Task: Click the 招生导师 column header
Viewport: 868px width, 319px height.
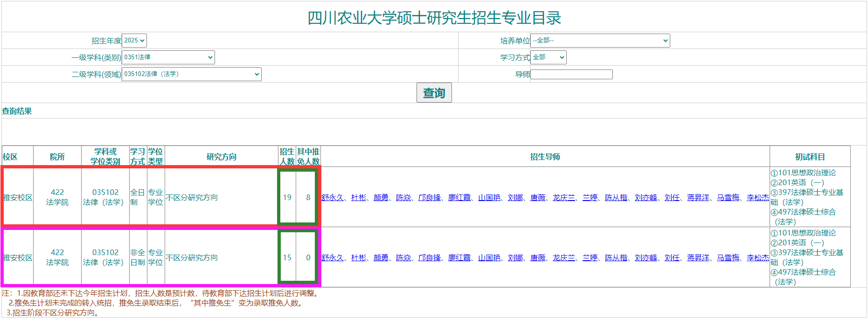Action: [x=545, y=157]
